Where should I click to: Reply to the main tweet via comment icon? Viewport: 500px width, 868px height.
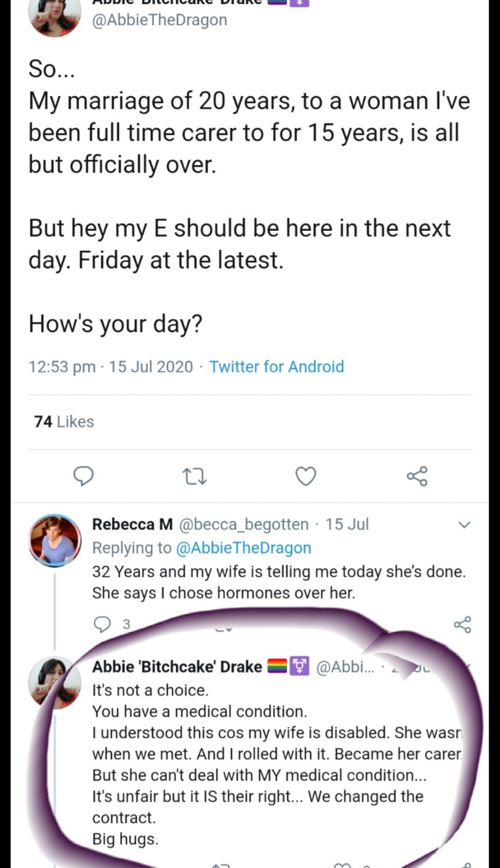pos(84,476)
